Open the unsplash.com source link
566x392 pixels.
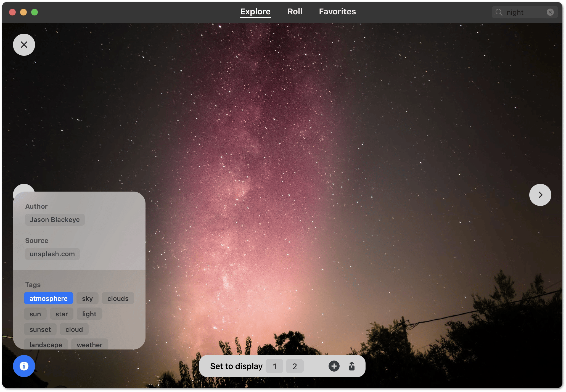pyautogui.click(x=52, y=254)
